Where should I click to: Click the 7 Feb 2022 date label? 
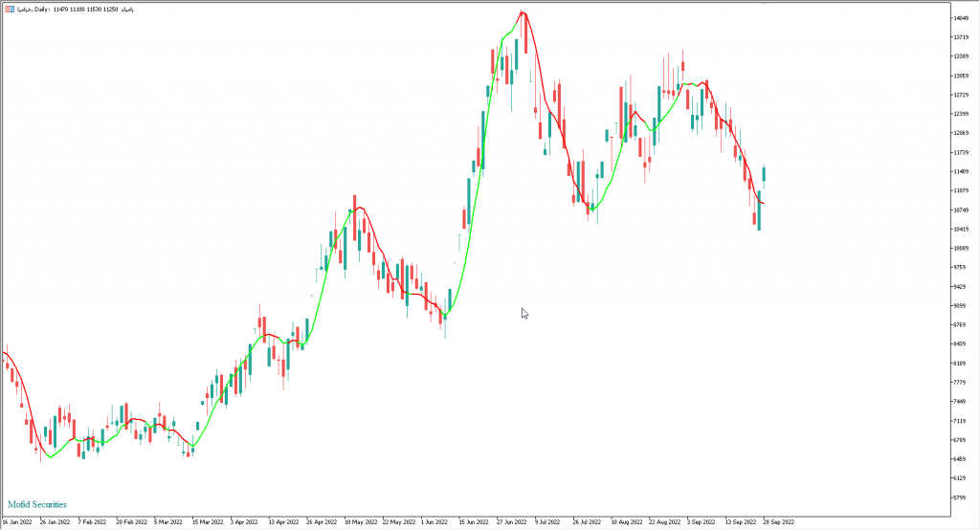[x=93, y=522]
